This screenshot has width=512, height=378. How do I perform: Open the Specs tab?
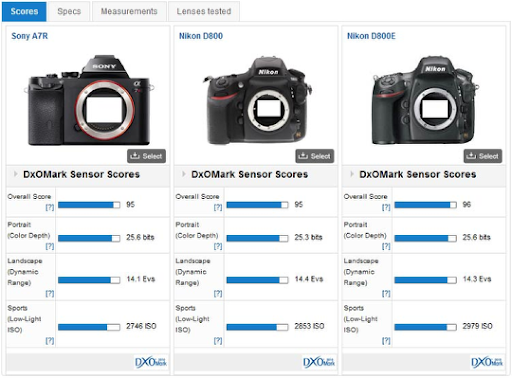[69, 11]
